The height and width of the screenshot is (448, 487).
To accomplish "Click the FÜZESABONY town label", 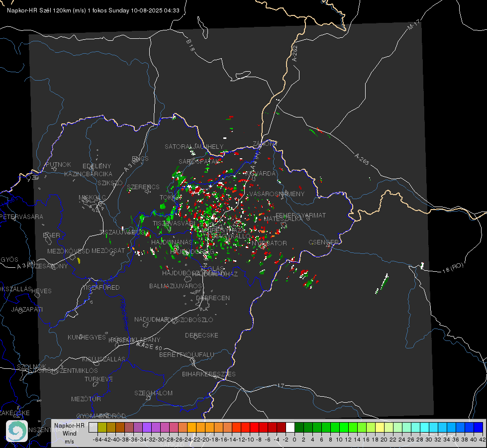I will (x=47, y=266).
